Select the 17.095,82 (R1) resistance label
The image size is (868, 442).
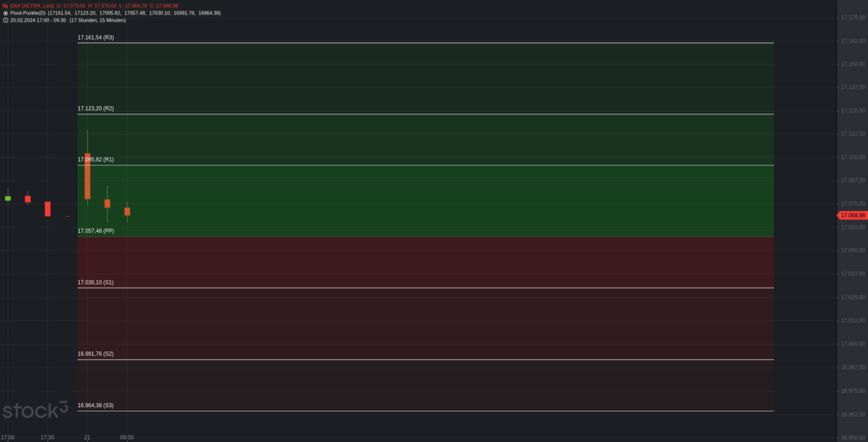(x=96, y=159)
